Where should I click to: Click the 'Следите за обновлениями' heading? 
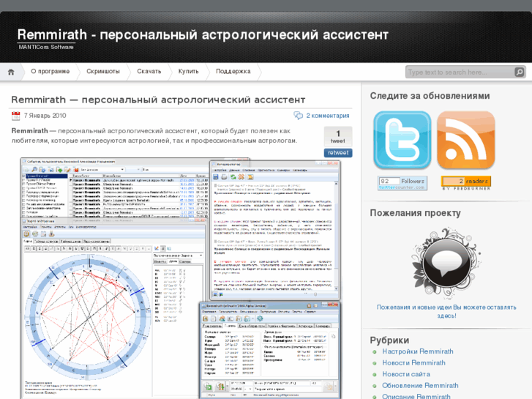430,96
